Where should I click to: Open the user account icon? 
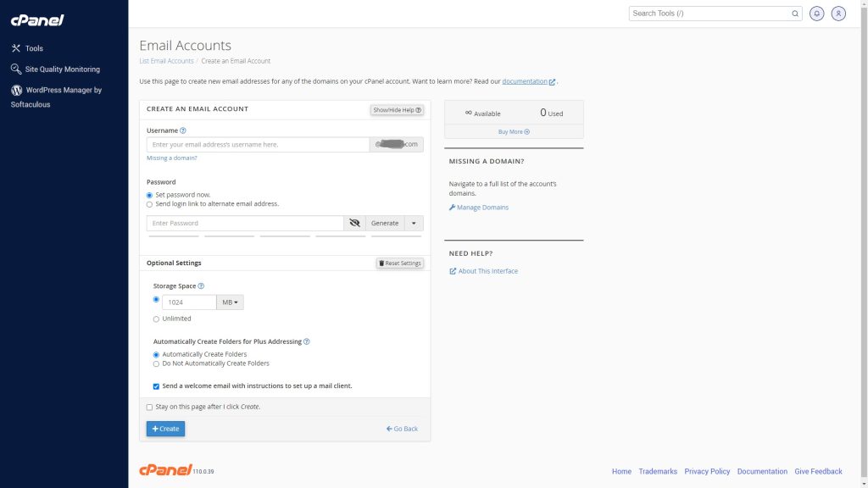(x=838, y=14)
